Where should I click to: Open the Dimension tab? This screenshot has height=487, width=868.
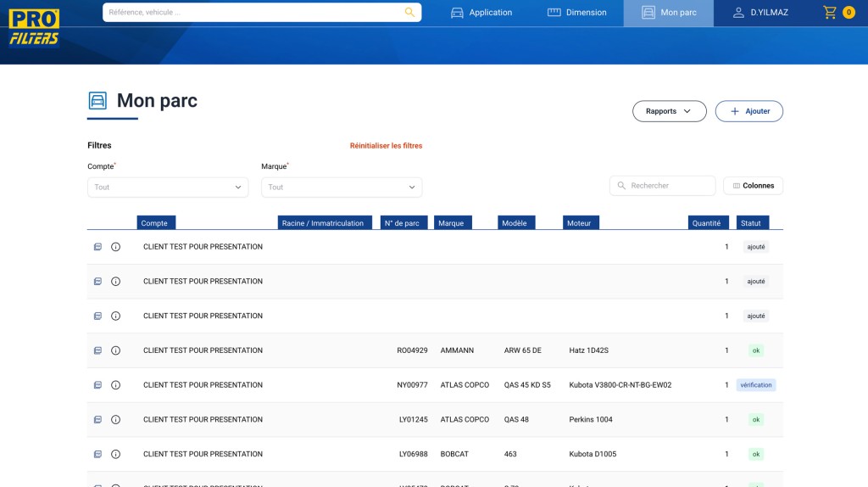click(576, 12)
